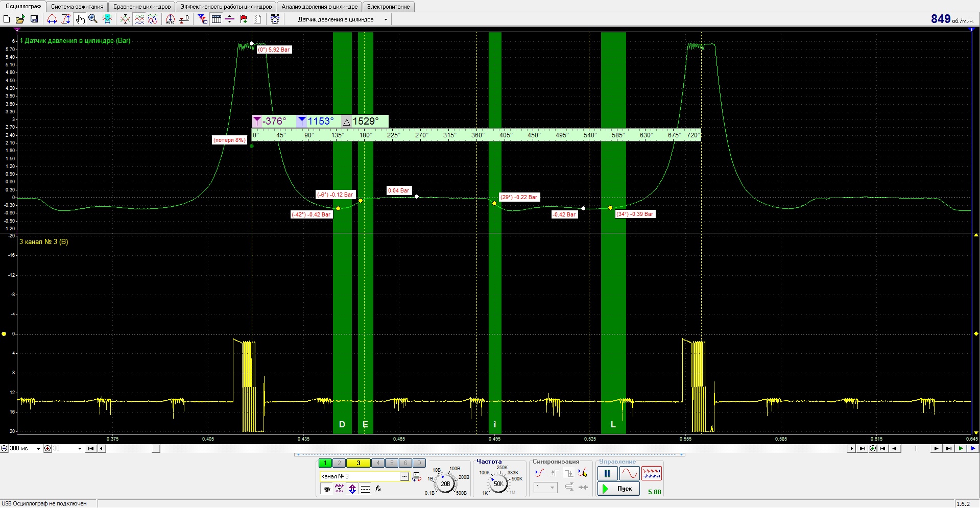Create a new oscillogram file

[7, 19]
